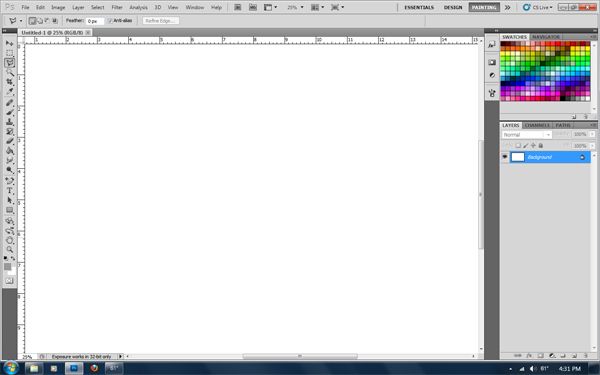Open the collapsed Masks panel icon
The image size is (600, 375).
point(492,62)
